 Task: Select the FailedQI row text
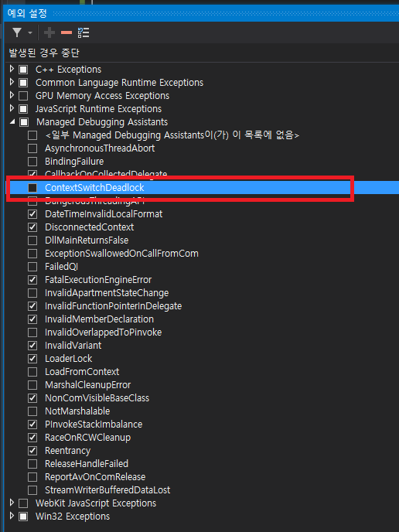click(x=61, y=266)
